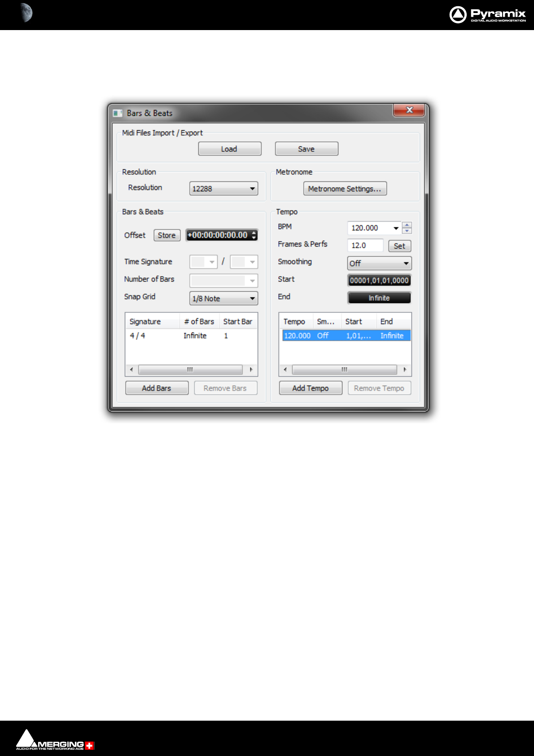Click the Remove Tempo button
This screenshot has width=534, height=756.
point(380,388)
